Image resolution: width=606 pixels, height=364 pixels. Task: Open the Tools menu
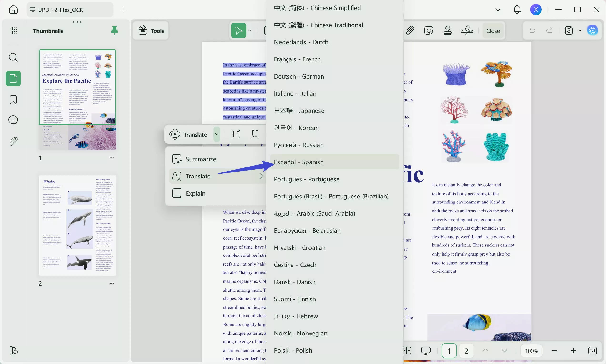tap(151, 30)
